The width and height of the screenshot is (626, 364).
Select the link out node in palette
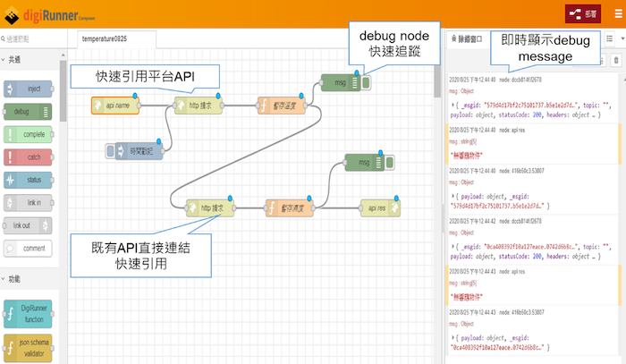click(28, 225)
